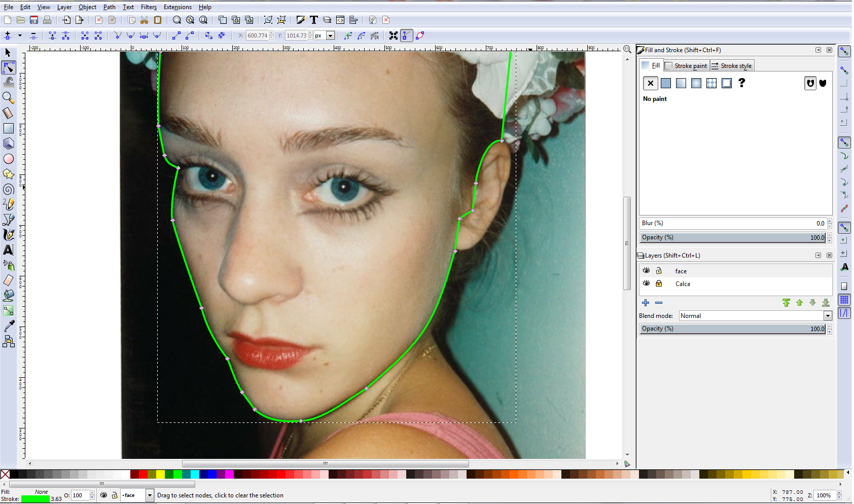The height and width of the screenshot is (504, 854).
Task: Set fill to radial gradient
Action: pos(696,83)
